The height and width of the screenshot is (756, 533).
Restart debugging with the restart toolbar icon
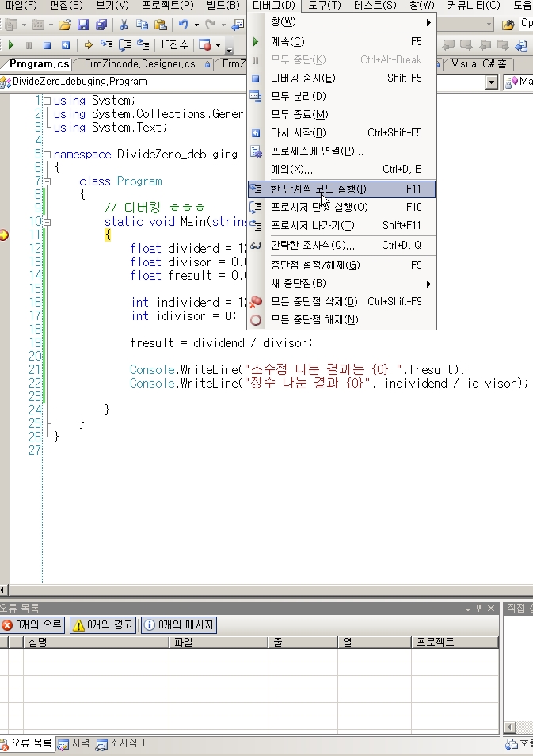(x=66, y=45)
